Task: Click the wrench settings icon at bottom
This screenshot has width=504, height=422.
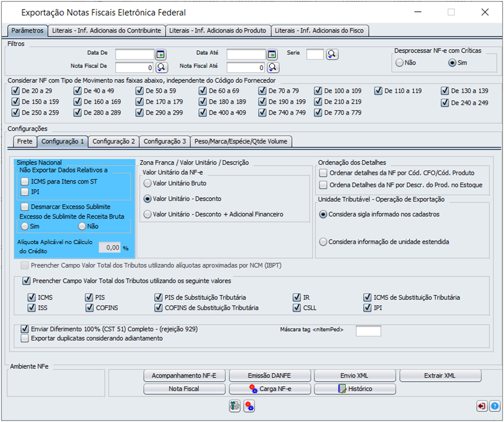Action: 235,406
